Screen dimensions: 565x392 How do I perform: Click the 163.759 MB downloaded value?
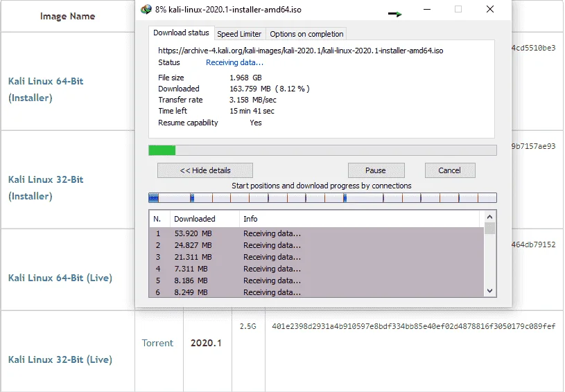(270, 89)
